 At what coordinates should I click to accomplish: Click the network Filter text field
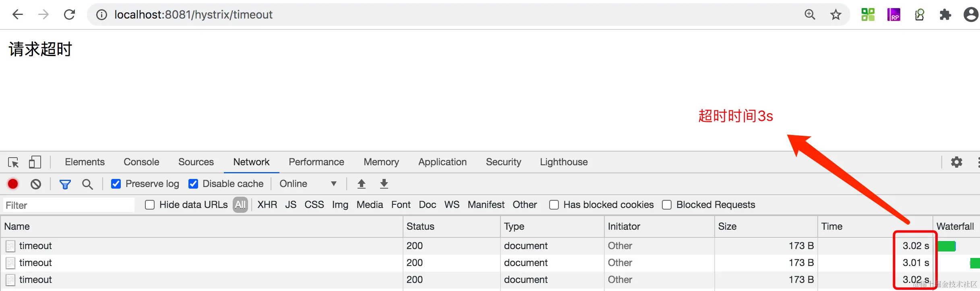click(68, 205)
